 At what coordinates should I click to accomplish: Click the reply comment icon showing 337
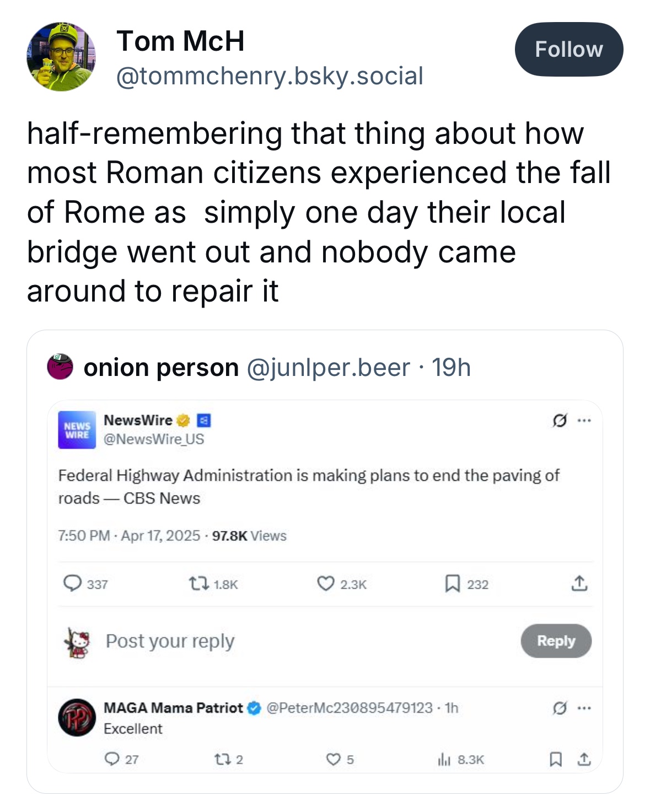pos(72,583)
